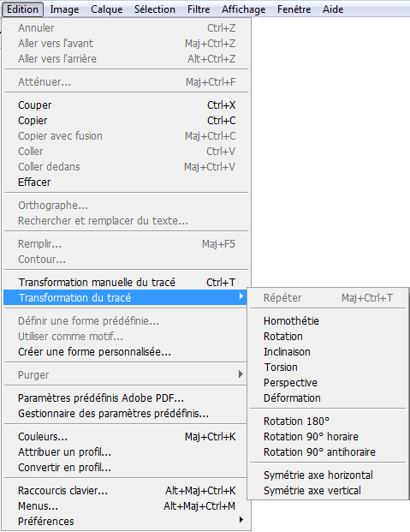
Task: Click the Contour entry
Action: tap(126, 260)
